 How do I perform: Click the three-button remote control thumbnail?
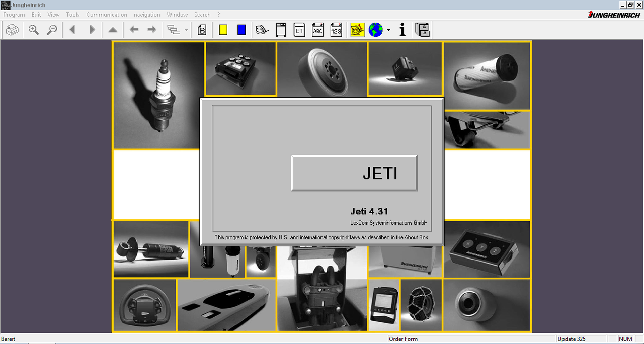[x=487, y=249]
